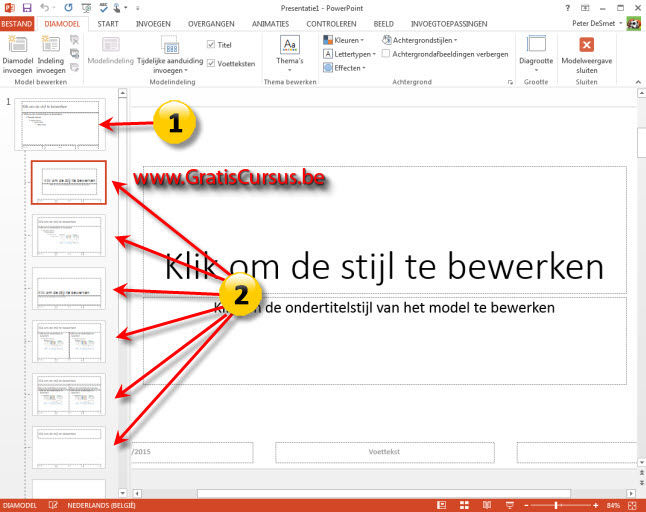This screenshot has width=646, height=512.
Task: Close master view with Modelweergave sluiten
Action: (586, 54)
